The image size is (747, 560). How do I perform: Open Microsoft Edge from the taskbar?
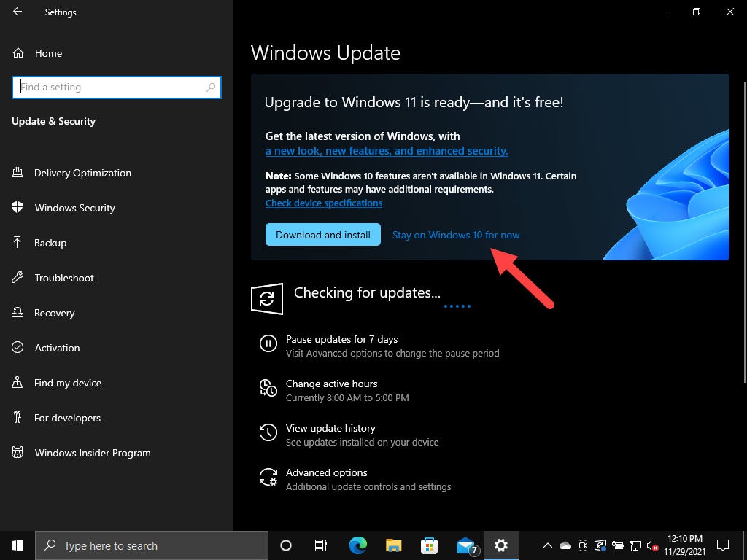(357, 545)
